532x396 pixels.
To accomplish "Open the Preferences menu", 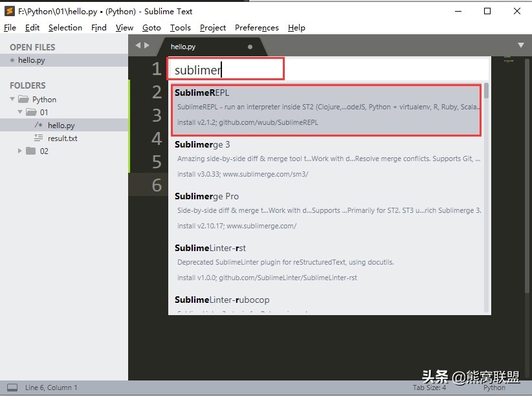I will 257,27.
